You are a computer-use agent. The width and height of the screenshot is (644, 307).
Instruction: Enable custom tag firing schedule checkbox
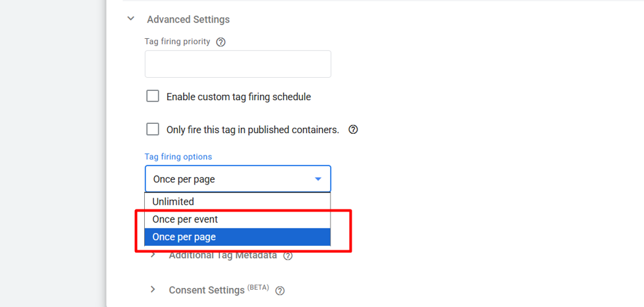[153, 96]
